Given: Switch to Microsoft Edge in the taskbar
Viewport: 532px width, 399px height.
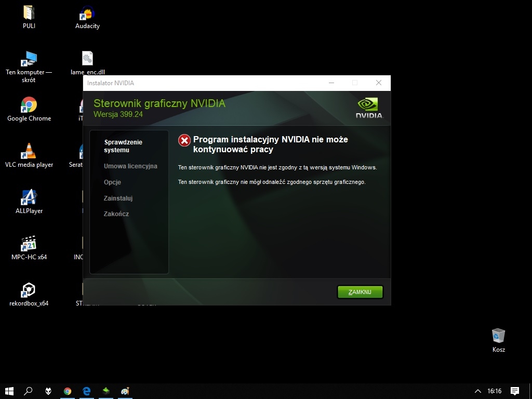Looking at the screenshot, I should (x=87, y=391).
